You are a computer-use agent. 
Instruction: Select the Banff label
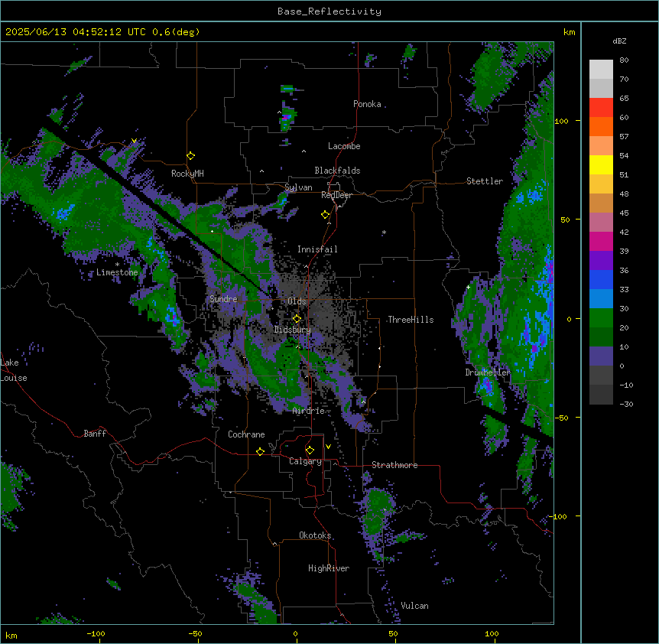(x=95, y=434)
